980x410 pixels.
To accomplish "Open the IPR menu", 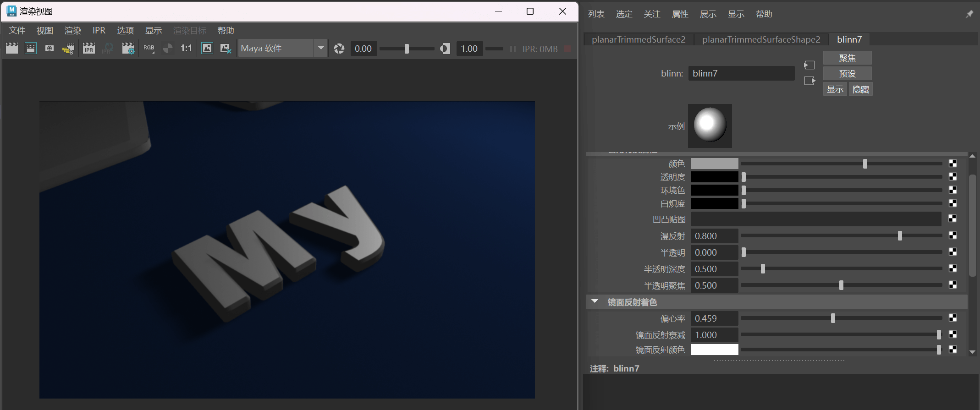I will [99, 31].
